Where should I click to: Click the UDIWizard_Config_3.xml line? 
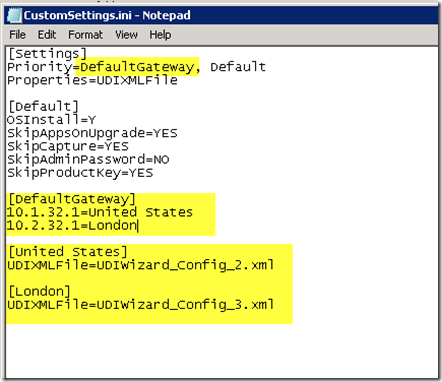coord(140,305)
